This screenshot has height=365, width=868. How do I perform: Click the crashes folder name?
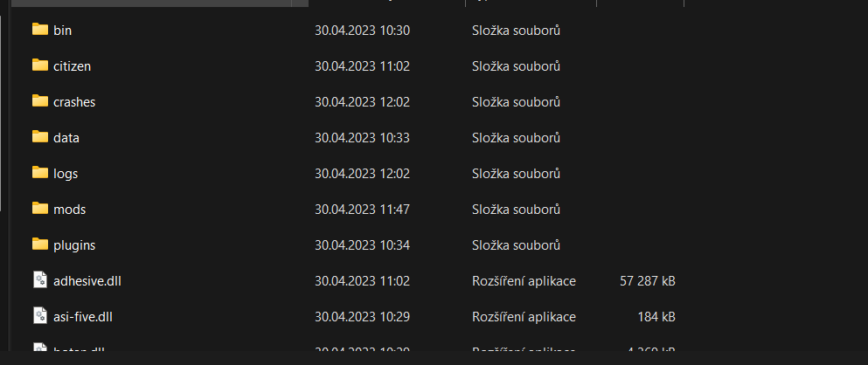click(74, 102)
